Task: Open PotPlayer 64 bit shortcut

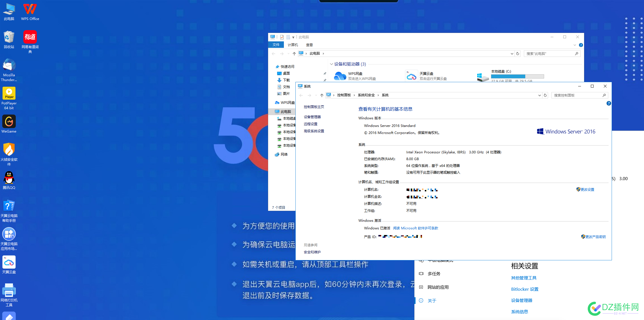Action: coord(9,98)
